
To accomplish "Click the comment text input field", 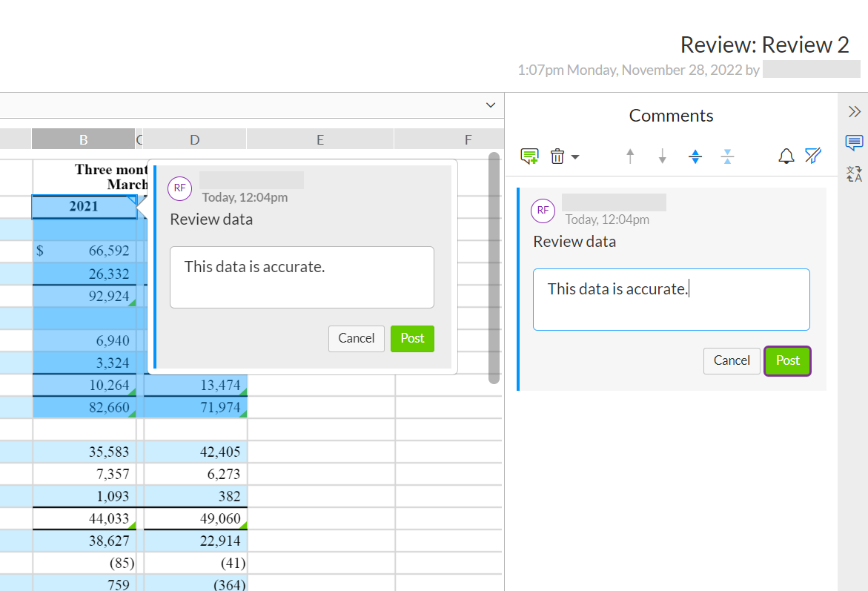I will (671, 299).
